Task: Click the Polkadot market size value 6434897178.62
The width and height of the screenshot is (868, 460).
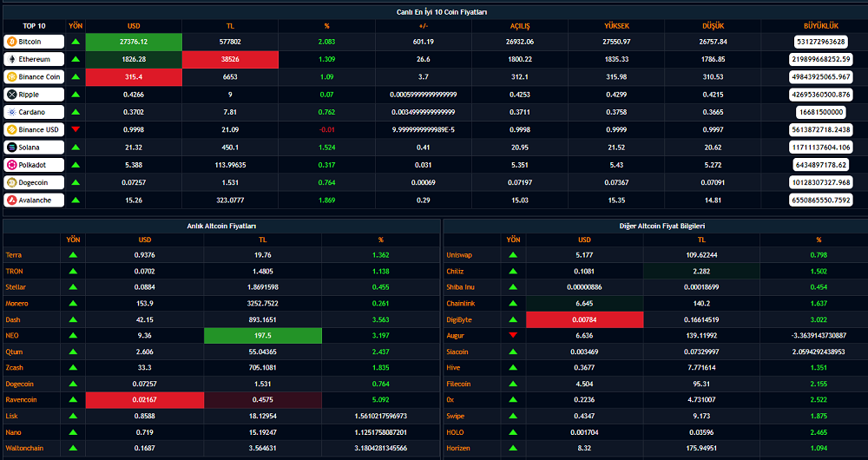Action: (x=821, y=165)
